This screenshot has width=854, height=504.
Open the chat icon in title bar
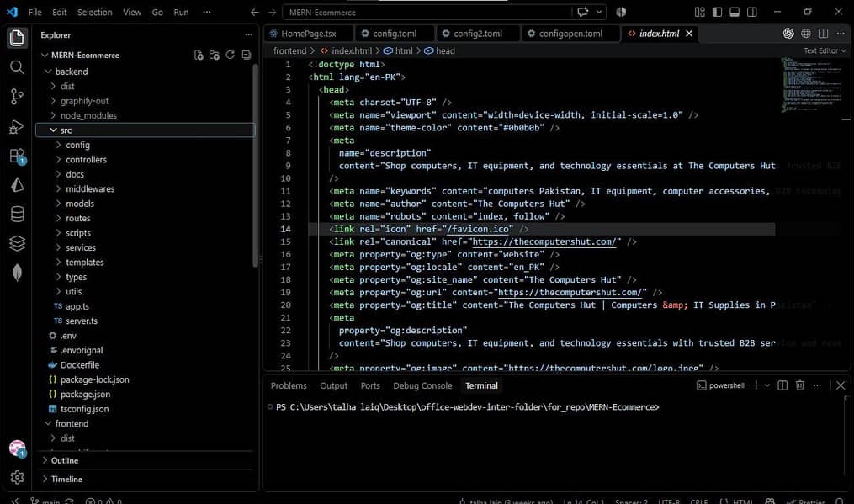coord(583,12)
